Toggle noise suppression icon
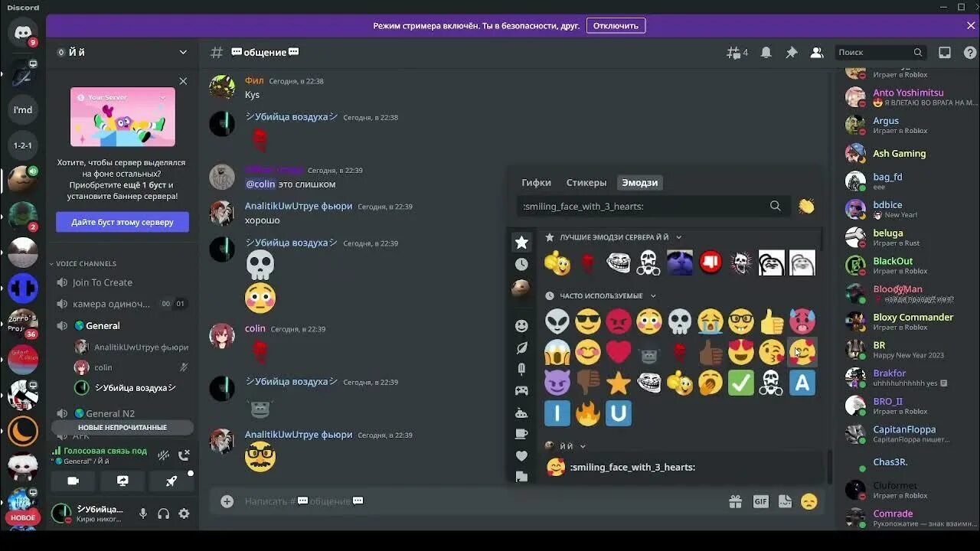 163,455
